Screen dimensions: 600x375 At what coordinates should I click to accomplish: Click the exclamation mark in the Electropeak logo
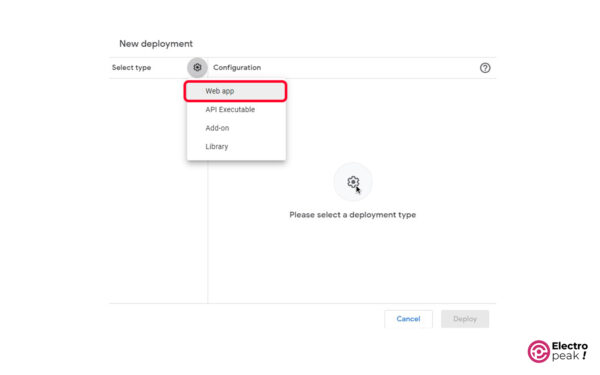[x=584, y=356]
